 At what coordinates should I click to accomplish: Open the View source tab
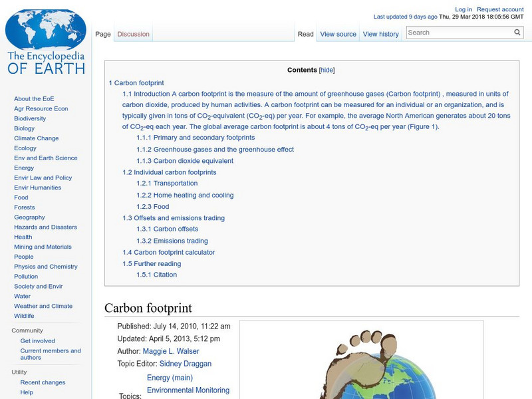pos(338,35)
